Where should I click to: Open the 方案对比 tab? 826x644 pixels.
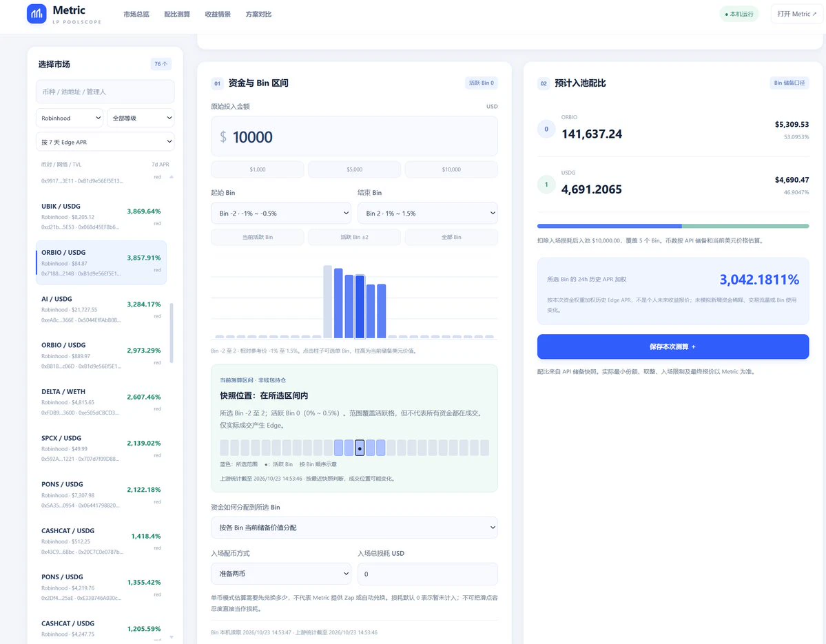258,14
